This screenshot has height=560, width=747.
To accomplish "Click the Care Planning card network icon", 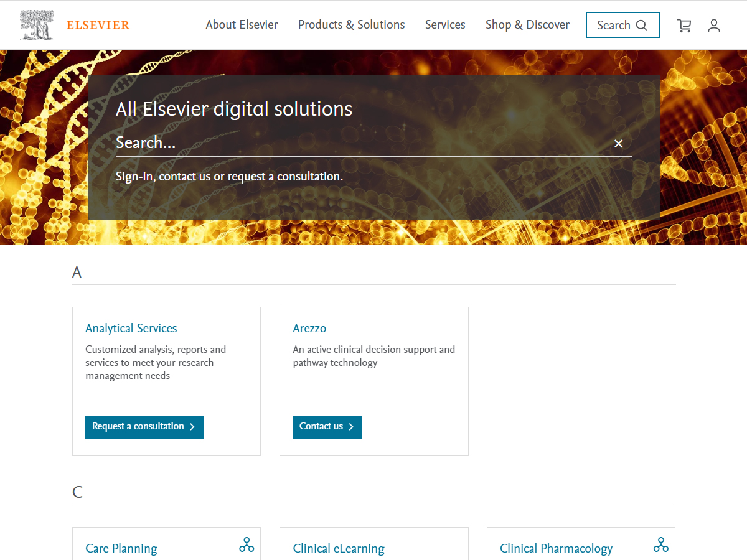I will click(247, 545).
